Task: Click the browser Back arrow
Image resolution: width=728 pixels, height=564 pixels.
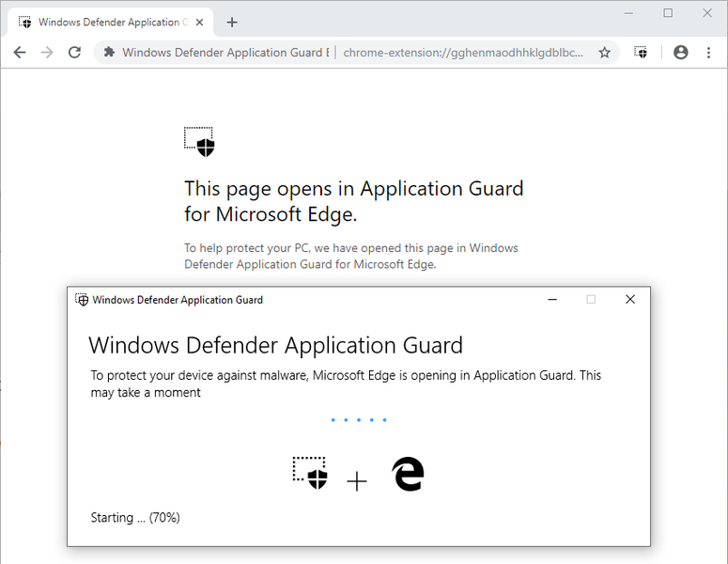Action: (x=19, y=53)
